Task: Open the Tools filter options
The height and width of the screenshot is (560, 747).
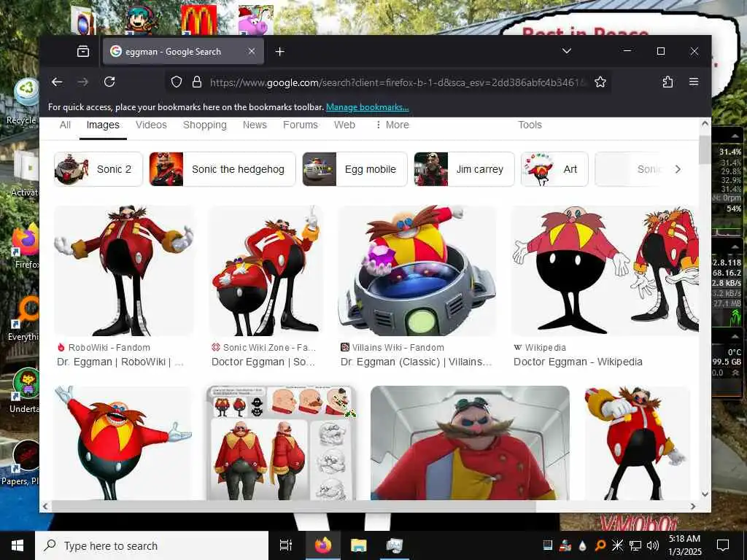Action: click(530, 125)
